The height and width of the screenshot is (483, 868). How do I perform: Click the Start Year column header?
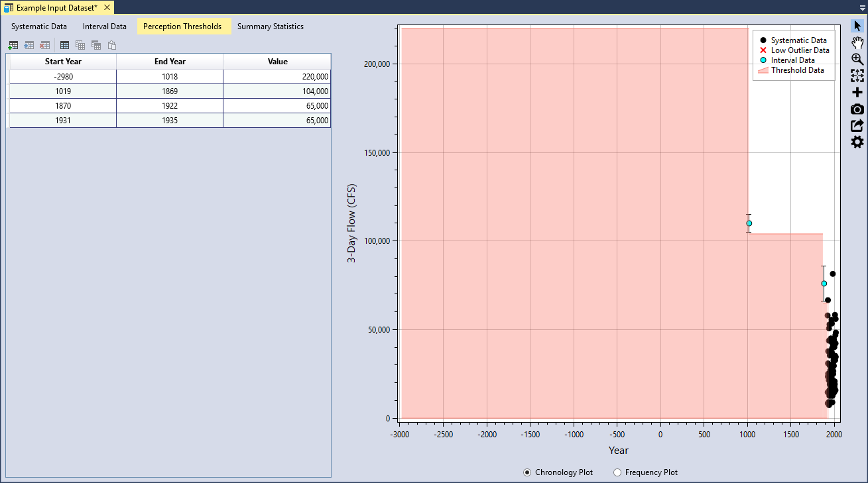(x=63, y=62)
